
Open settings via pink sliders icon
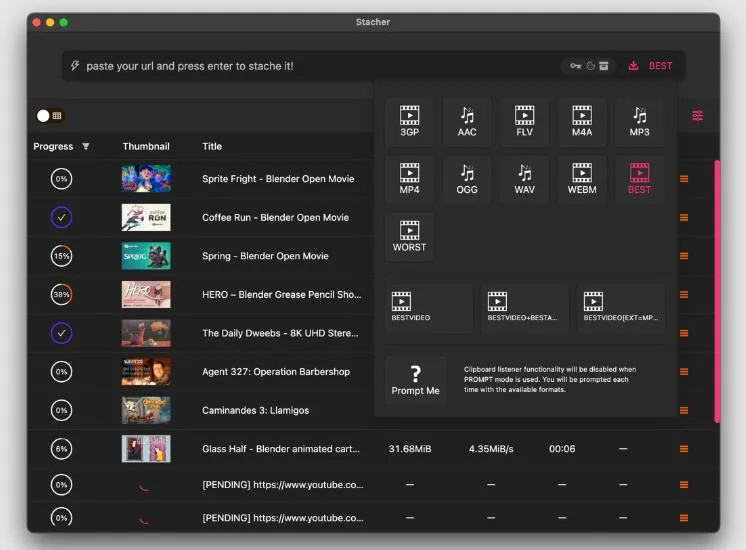coord(697,116)
